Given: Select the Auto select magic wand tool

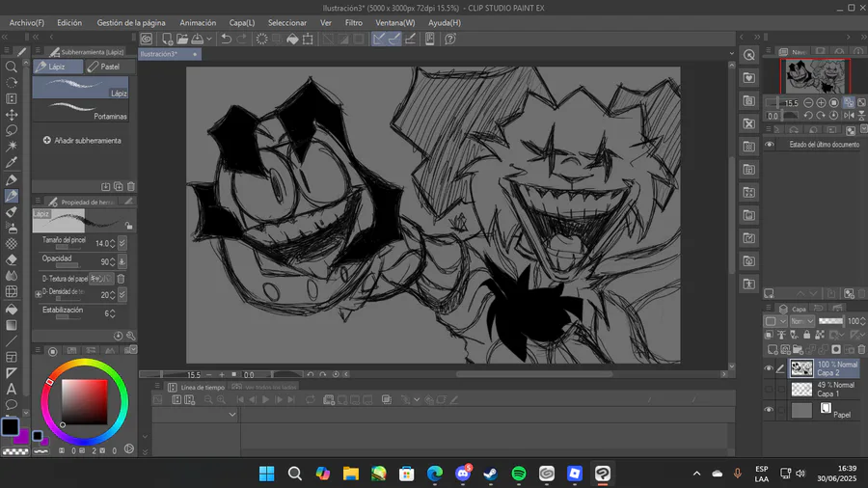Looking at the screenshot, I should (11, 146).
